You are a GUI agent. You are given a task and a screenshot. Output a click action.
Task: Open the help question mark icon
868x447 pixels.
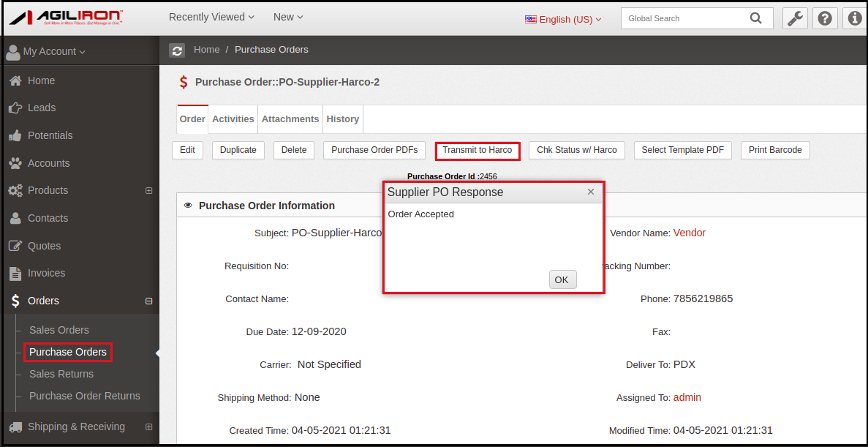point(825,18)
